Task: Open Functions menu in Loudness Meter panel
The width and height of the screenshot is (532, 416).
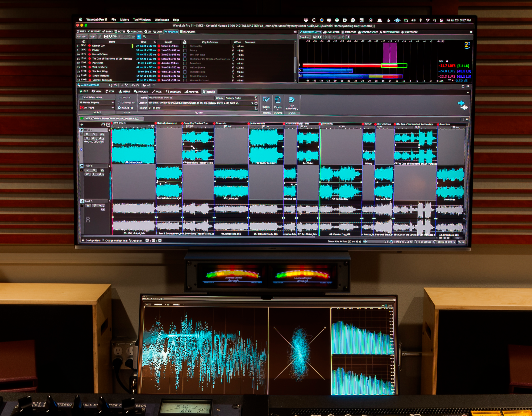Action: [x=305, y=37]
